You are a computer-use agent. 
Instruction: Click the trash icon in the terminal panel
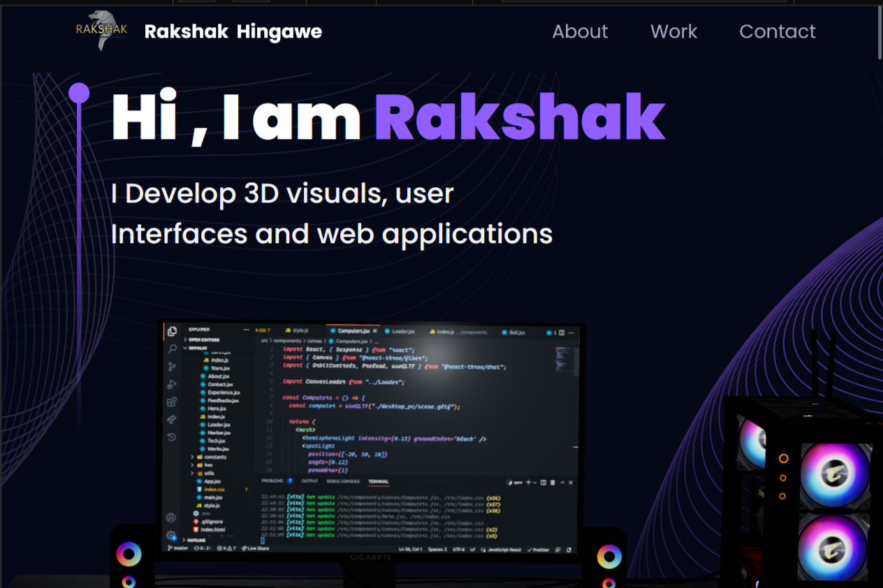point(553,483)
